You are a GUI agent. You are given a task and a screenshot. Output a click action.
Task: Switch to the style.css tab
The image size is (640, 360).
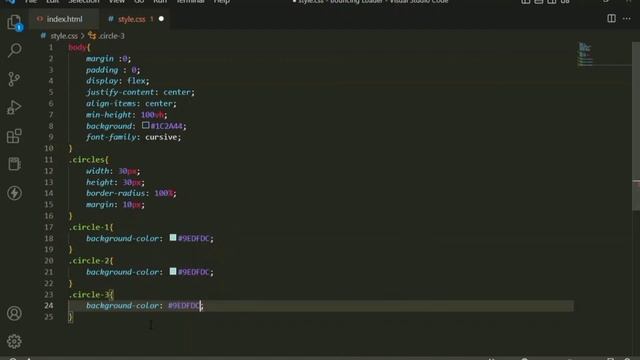131,19
